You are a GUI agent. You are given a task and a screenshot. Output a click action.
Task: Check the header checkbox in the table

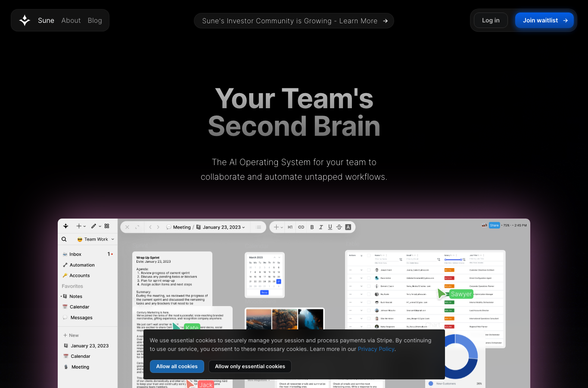pos(369,255)
